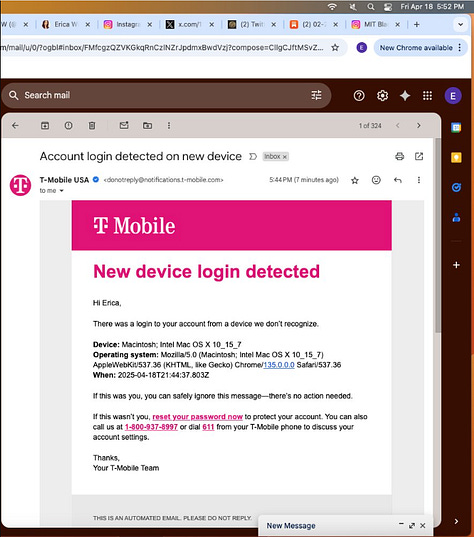The height and width of the screenshot is (537, 474).
Task: Click the 1-800-937-8997 phone link
Action: [151, 427]
